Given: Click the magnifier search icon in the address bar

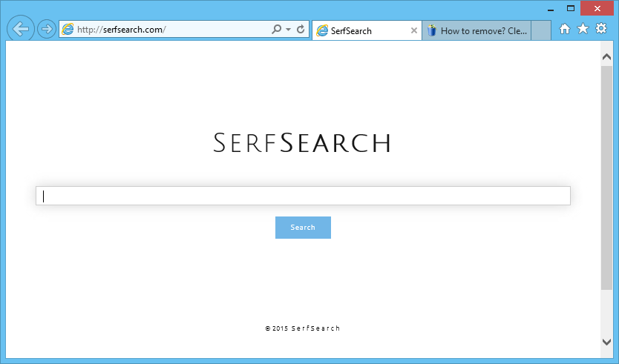Looking at the screenshot, I should pyautogui.click(x=276, y=29).
